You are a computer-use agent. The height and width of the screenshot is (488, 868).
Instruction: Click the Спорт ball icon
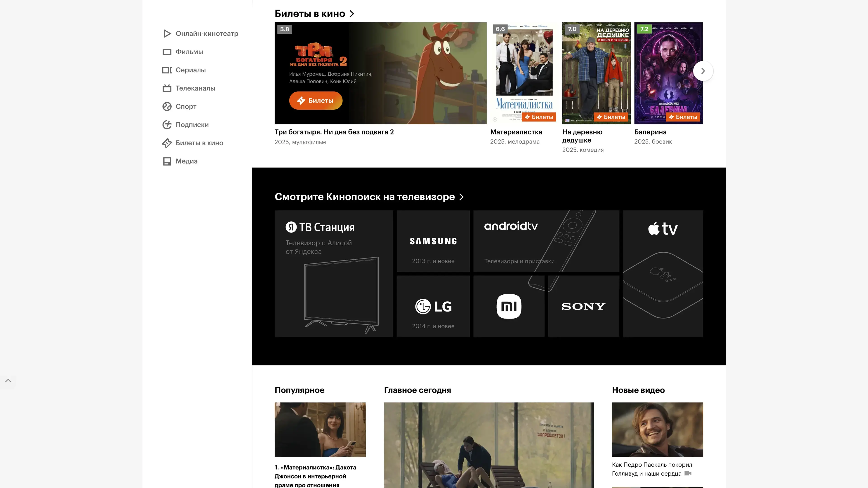(x=167, y=106)
